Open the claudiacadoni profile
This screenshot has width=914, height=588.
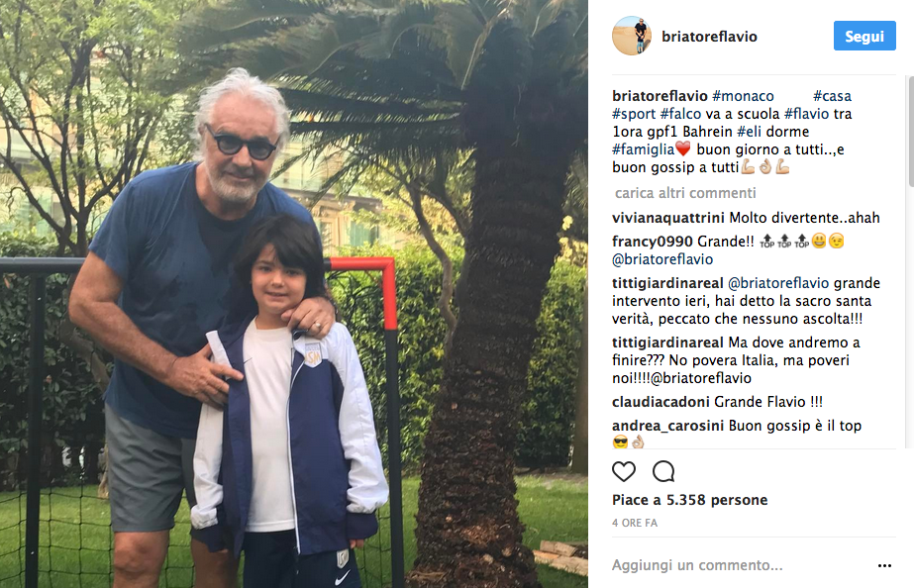tap(660, 402)
